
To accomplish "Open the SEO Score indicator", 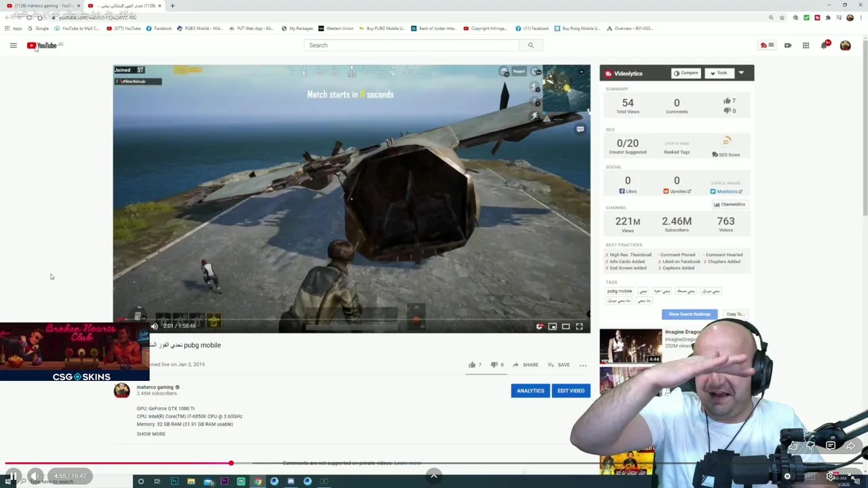I will [x=726, y=147].
